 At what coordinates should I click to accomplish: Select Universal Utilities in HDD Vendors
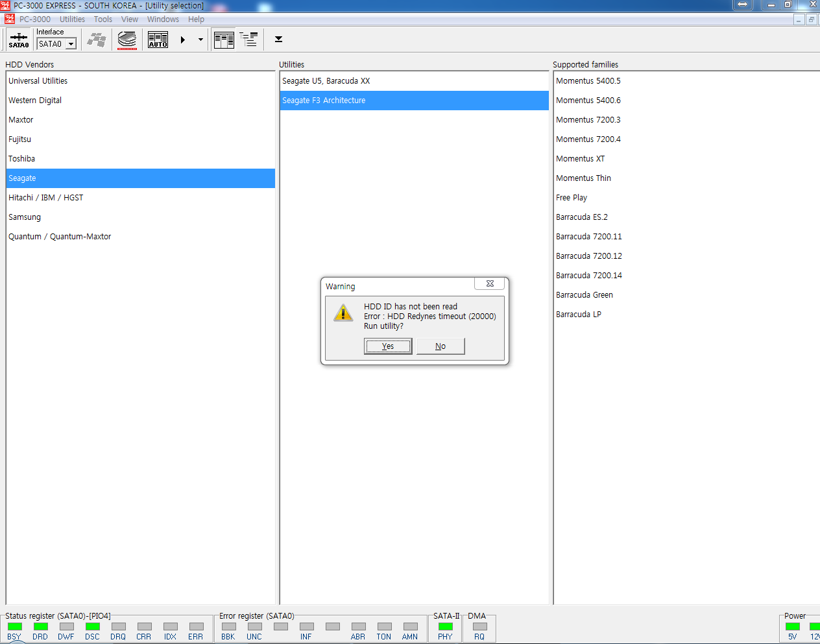[x=141, y=81]
